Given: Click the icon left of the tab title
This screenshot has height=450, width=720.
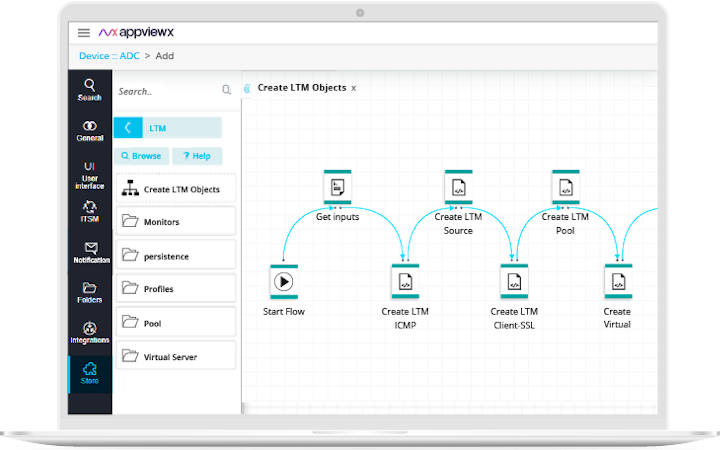Looking at the screenshot, I should click(247, 88).
